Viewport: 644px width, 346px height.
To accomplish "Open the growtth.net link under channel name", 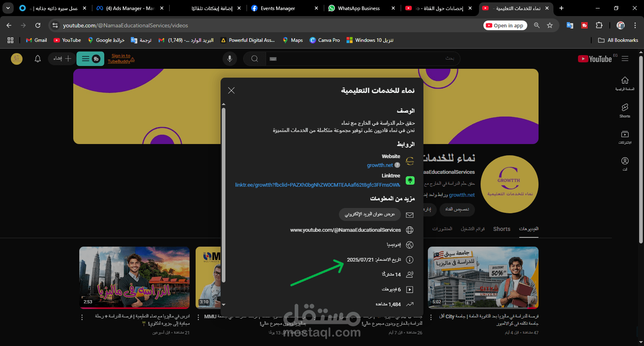I will 462,195.
